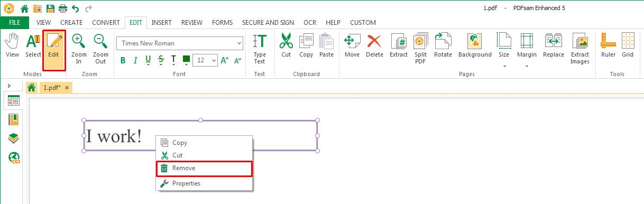Switch to the CONVERT ribbon tab
644x204 pixels.
(x=106, y=23)
